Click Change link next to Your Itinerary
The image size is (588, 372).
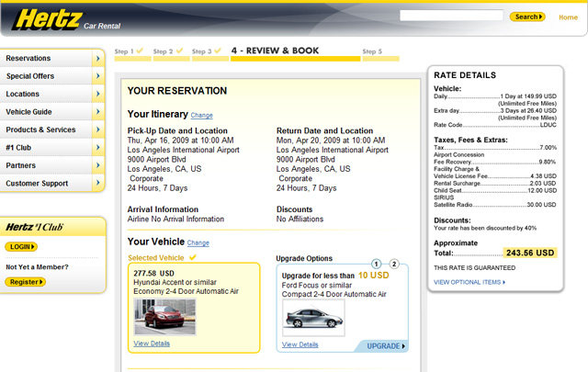[x=201, y=116]
